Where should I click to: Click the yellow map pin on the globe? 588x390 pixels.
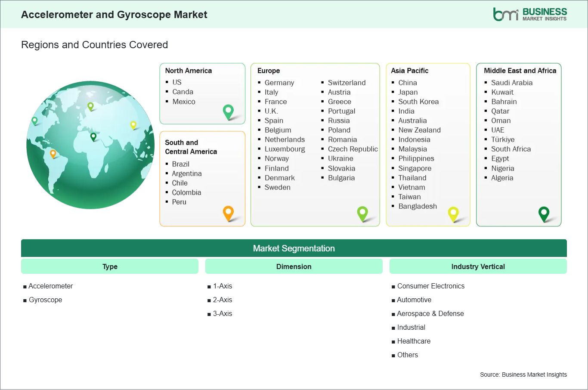click(x=133, y=125)
